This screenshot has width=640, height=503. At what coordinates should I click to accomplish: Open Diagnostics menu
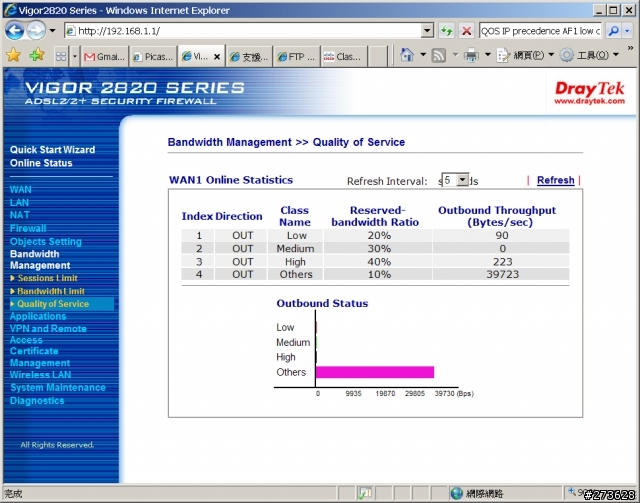pos(37,401)
